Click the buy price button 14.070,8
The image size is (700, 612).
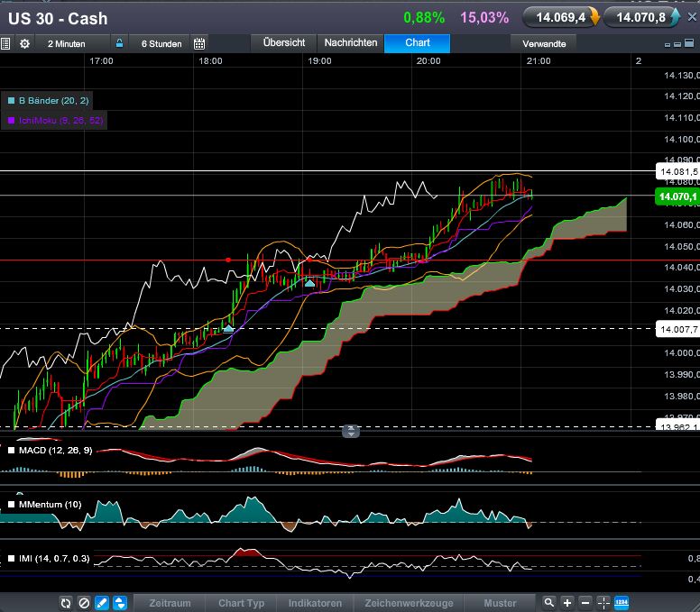[642, 17]
